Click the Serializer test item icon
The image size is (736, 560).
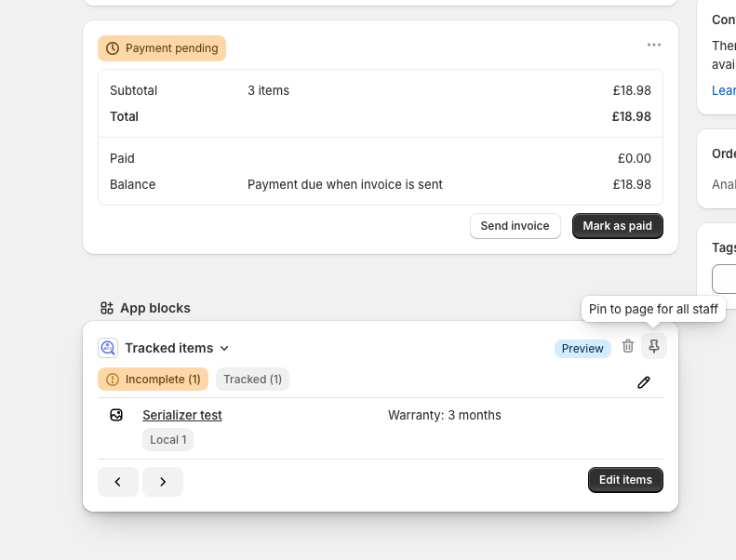[x=116, y=415]
